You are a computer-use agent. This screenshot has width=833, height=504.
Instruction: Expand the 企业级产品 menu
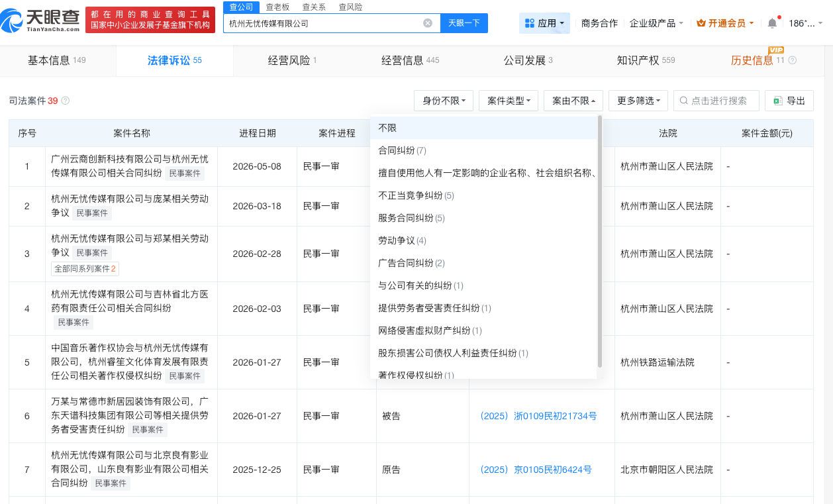(x=657, y=23)
